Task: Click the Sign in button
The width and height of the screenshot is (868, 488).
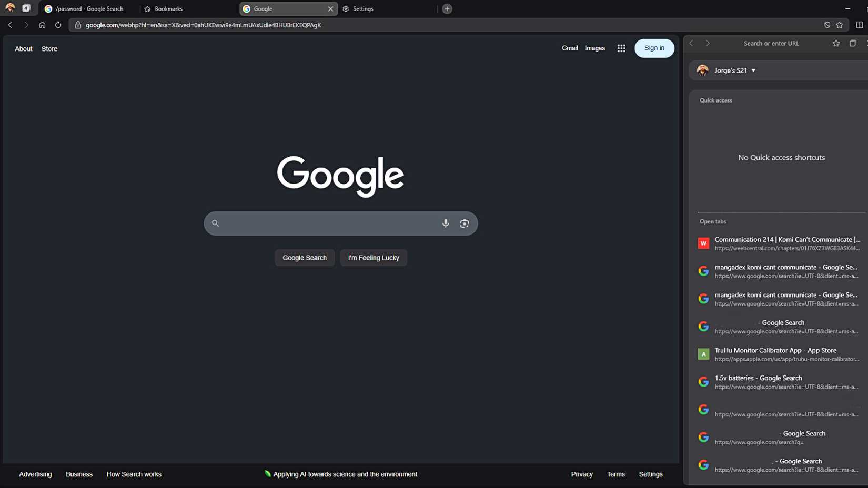Action: (x=654, y=48)
